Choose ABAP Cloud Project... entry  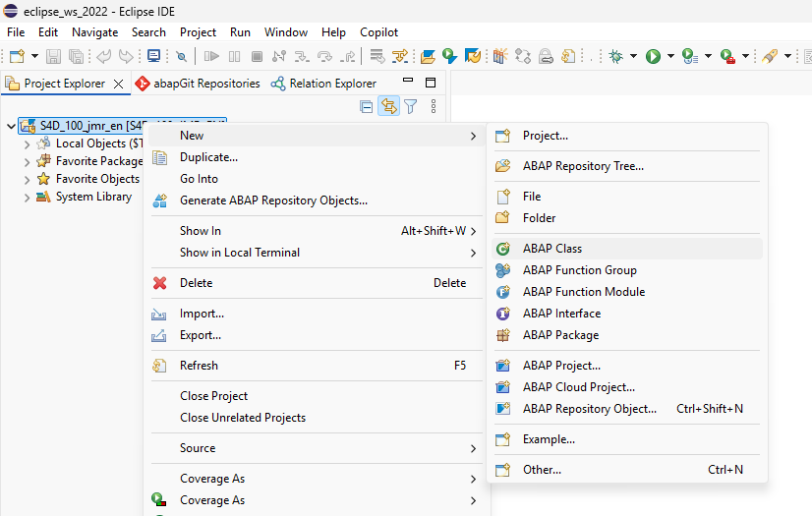[x=626, y=387]
